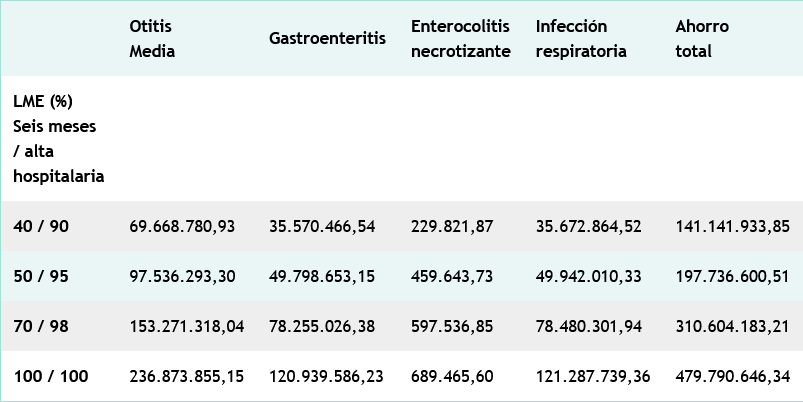Image resolution: width=803 pixels, height=402 pixels.
Task: Select the cell showing 197.736.600,51
Action: click(x=733, y=276)
